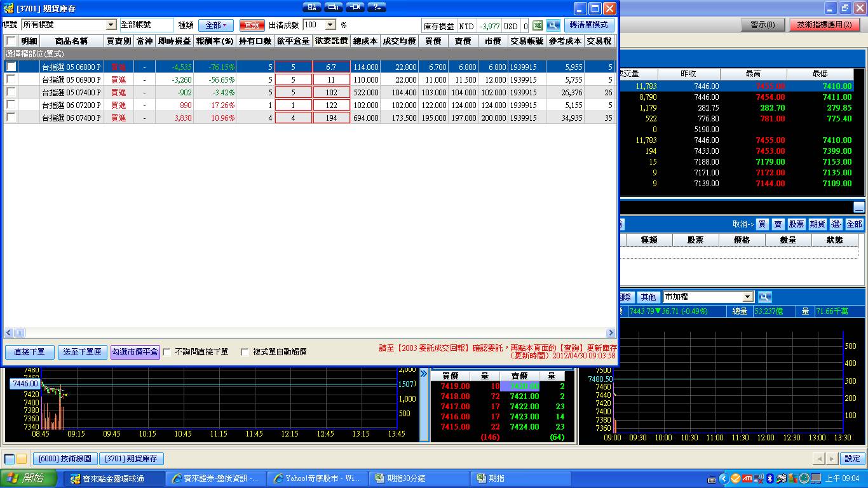
Task: Click 全部帳號 input field
Action: (146, 25)
